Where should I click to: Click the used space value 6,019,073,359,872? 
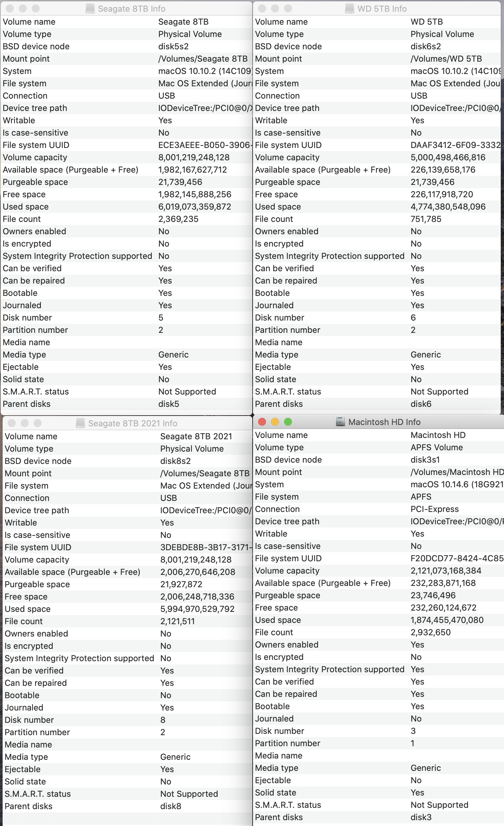[x=195, y=206]
